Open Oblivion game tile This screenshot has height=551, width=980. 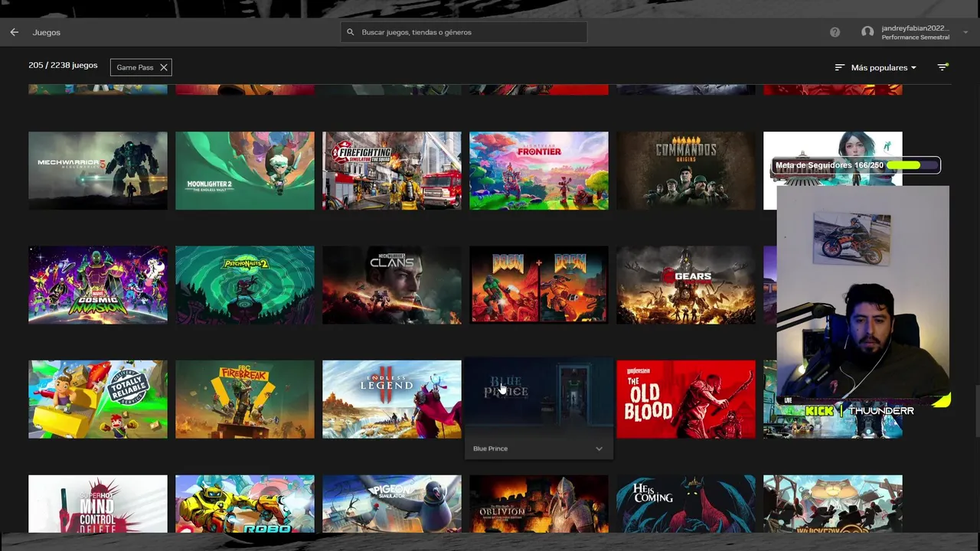pos(539,504)
